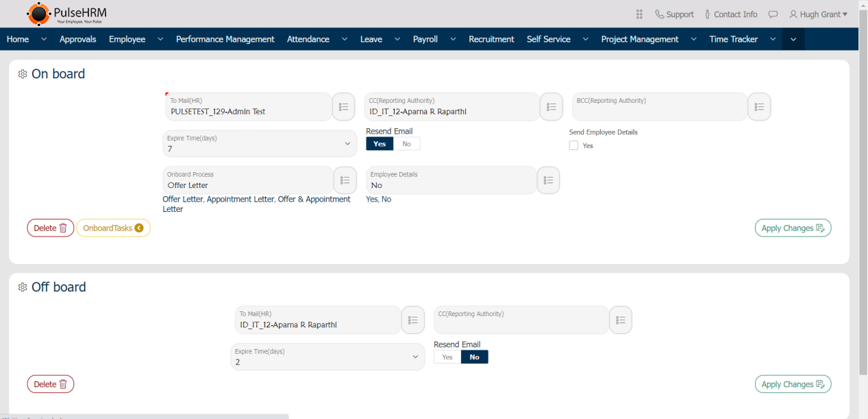Screen dimensions: 868x419
Task: Click the apps grid icon in header
Action: pyautogui.click(x=639, y=14)
